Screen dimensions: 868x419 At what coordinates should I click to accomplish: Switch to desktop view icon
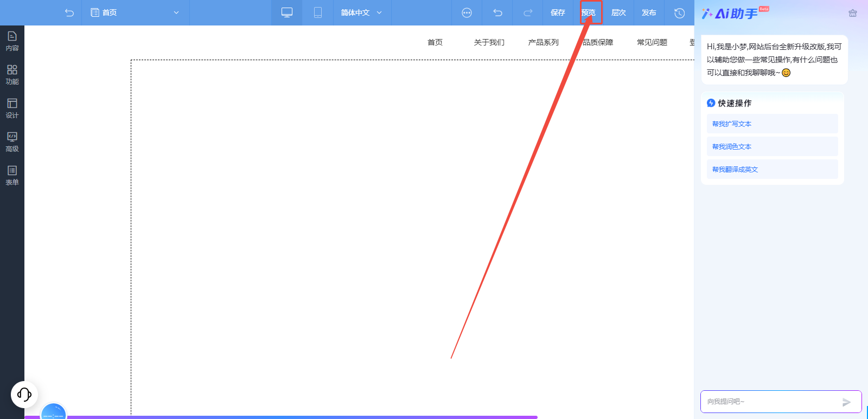click(287, 12)
